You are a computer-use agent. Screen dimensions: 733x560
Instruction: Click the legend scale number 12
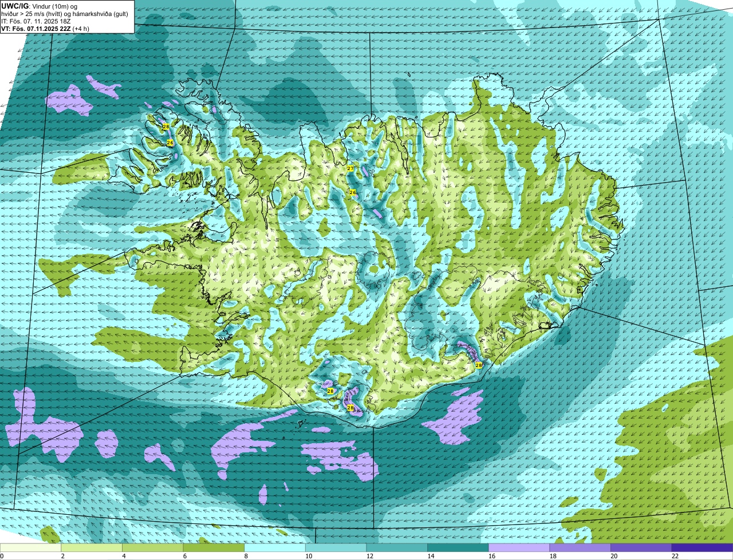click(369, 556)
